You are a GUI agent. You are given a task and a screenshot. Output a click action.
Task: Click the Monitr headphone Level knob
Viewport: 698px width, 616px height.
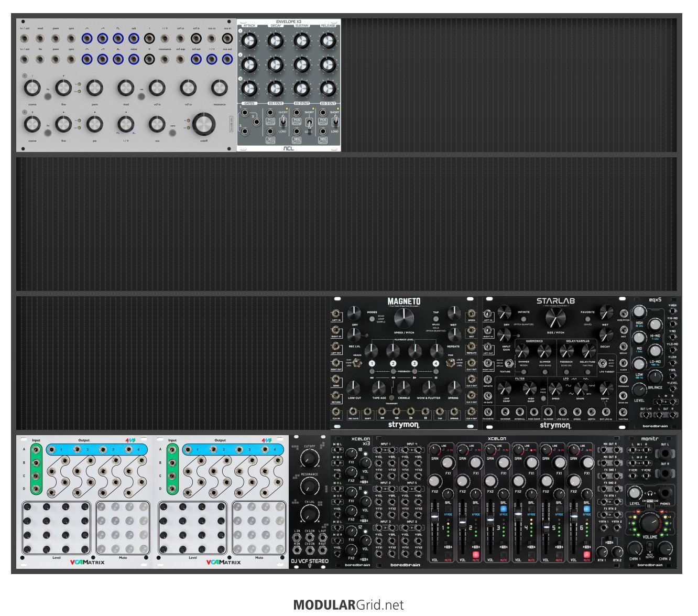pos(635,493)
